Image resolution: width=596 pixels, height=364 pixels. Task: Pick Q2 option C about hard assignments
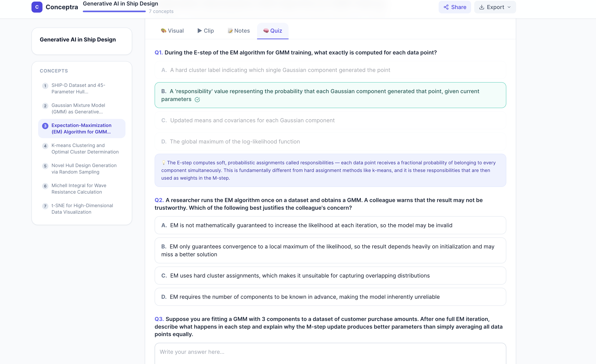point(330,276)
